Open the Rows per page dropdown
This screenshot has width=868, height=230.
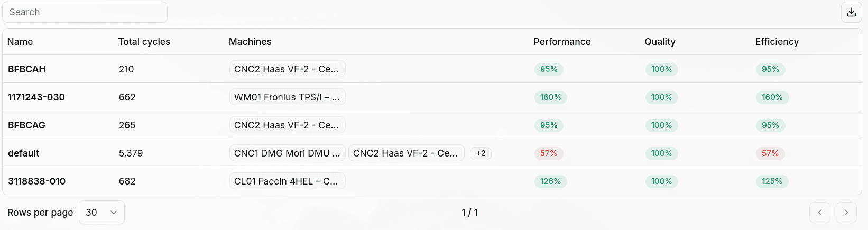101,213
